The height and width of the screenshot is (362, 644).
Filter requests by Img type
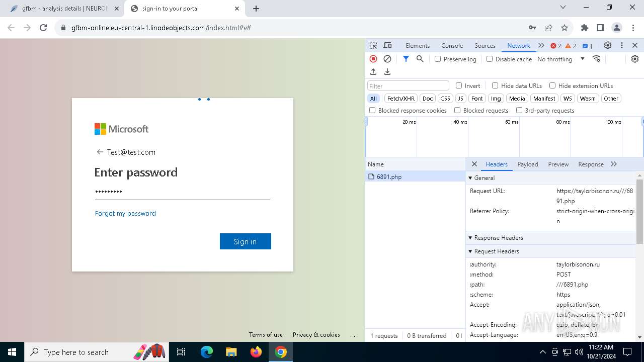tap(496, 99)
